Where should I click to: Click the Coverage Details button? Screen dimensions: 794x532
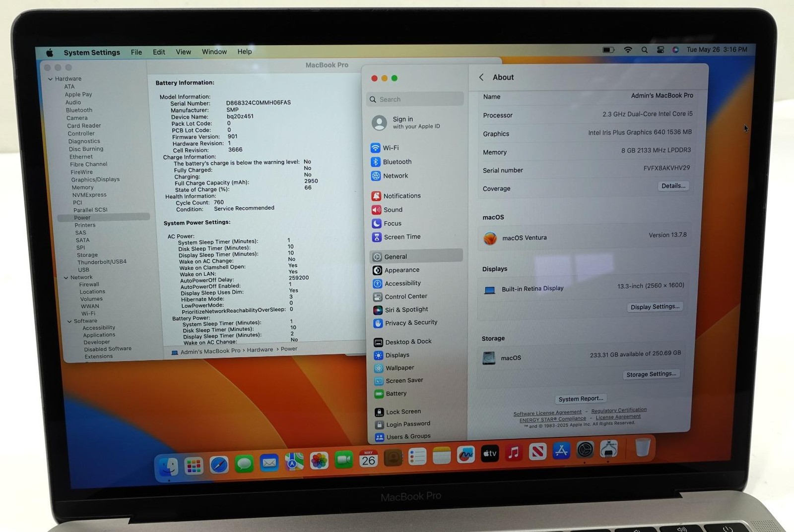[673, 186]
